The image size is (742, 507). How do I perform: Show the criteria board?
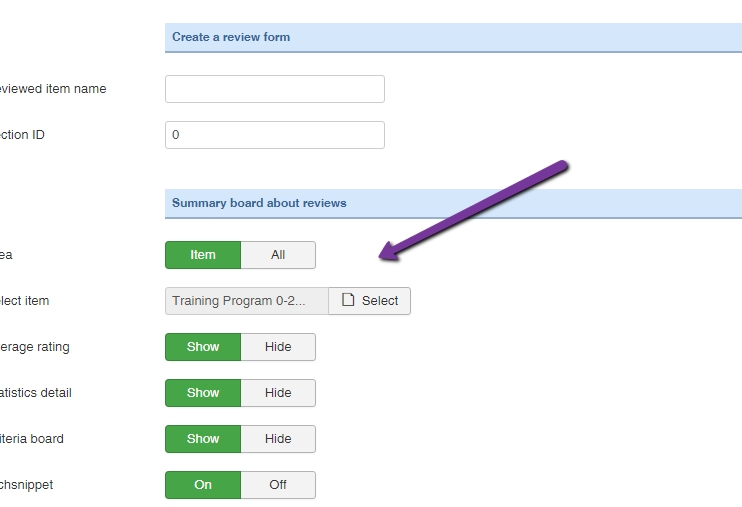pos(203,439)
